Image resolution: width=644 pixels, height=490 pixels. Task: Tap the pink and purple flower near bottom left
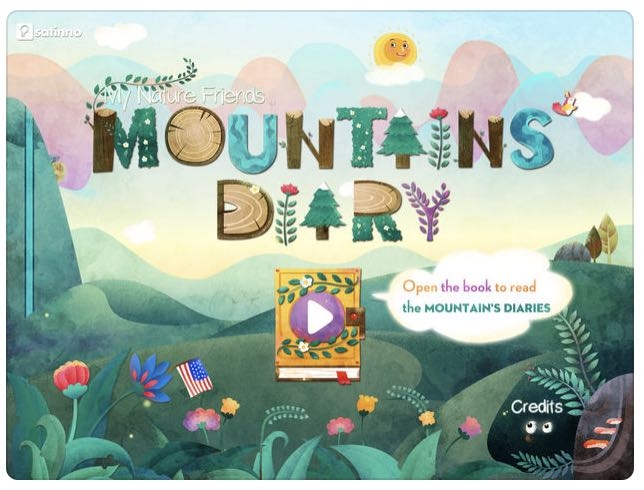(202, 419)
